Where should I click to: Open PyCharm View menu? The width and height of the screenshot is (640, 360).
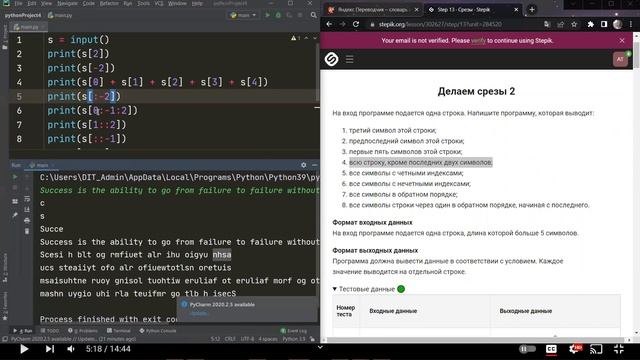click(46, 3)
